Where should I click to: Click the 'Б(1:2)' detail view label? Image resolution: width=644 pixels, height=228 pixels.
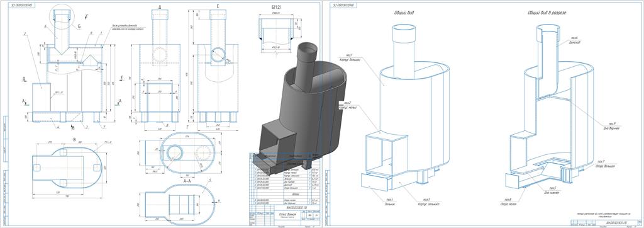(x=275, y=8)
